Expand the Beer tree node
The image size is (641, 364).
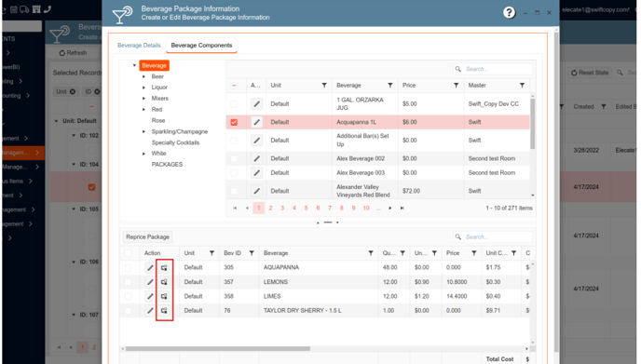143,76
